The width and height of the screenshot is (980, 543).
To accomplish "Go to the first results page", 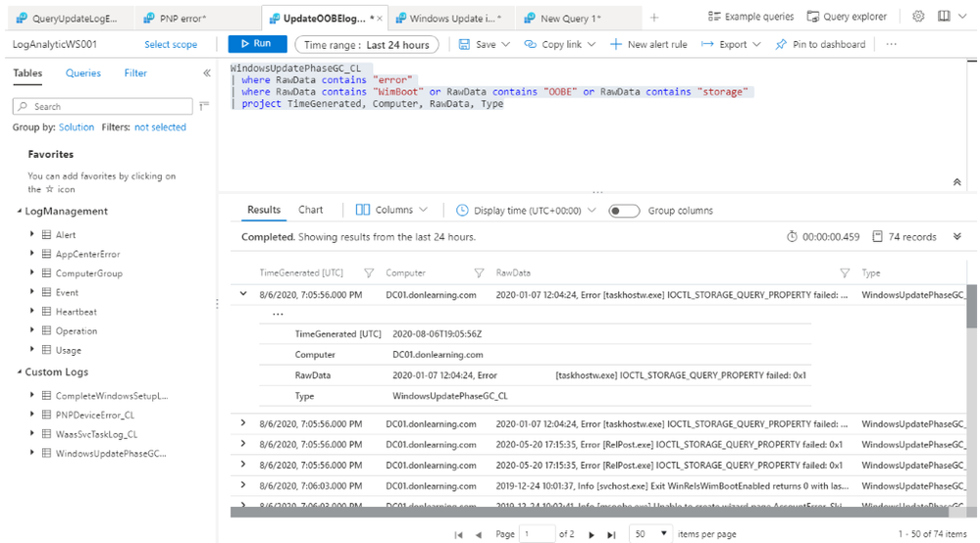I will coord(458,534).
